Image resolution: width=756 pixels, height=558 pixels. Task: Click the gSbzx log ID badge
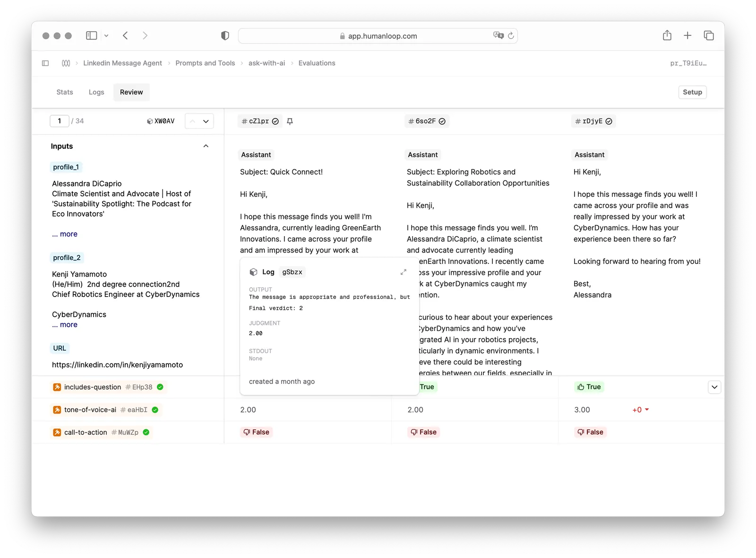[292, 272]
